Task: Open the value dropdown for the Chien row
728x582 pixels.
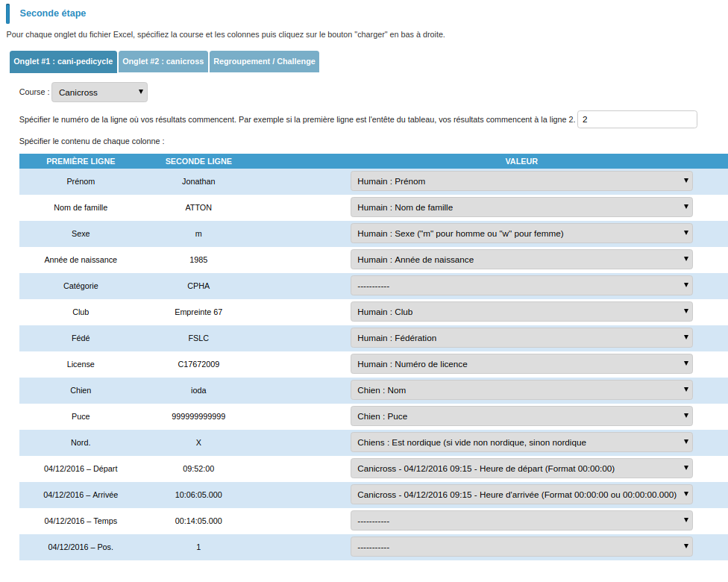Action: point(521,390)
